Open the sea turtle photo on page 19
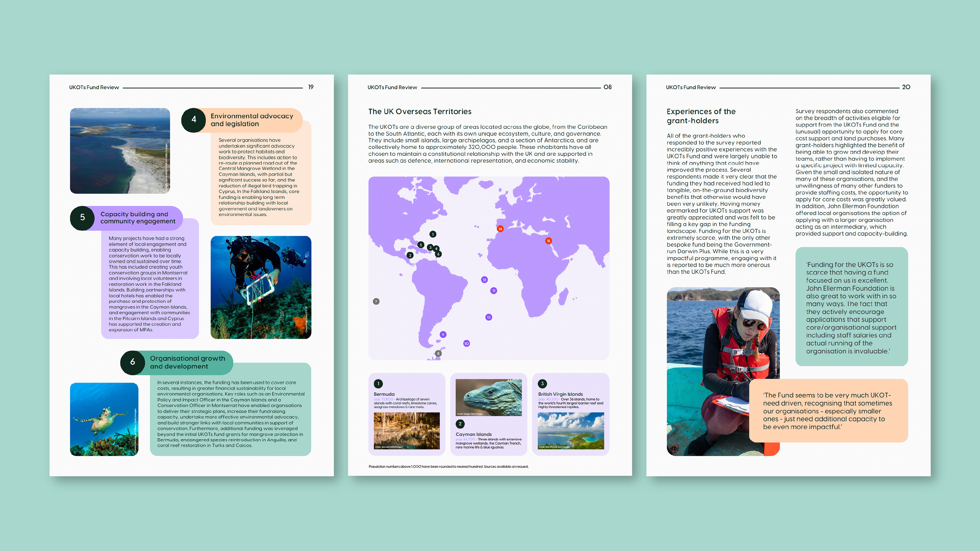 coord(104,419)
